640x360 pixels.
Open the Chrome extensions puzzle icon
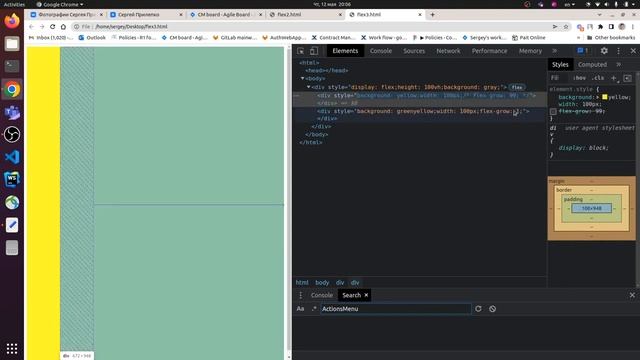[600, 27]
